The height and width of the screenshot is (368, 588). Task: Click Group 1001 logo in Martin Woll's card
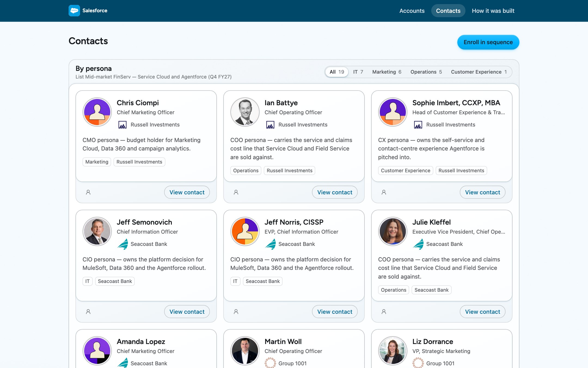pos(270,363)
